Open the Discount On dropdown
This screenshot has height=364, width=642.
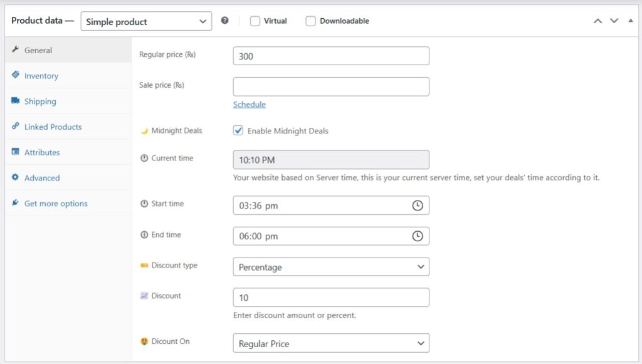pyautogui.click(x=331, y=343)
